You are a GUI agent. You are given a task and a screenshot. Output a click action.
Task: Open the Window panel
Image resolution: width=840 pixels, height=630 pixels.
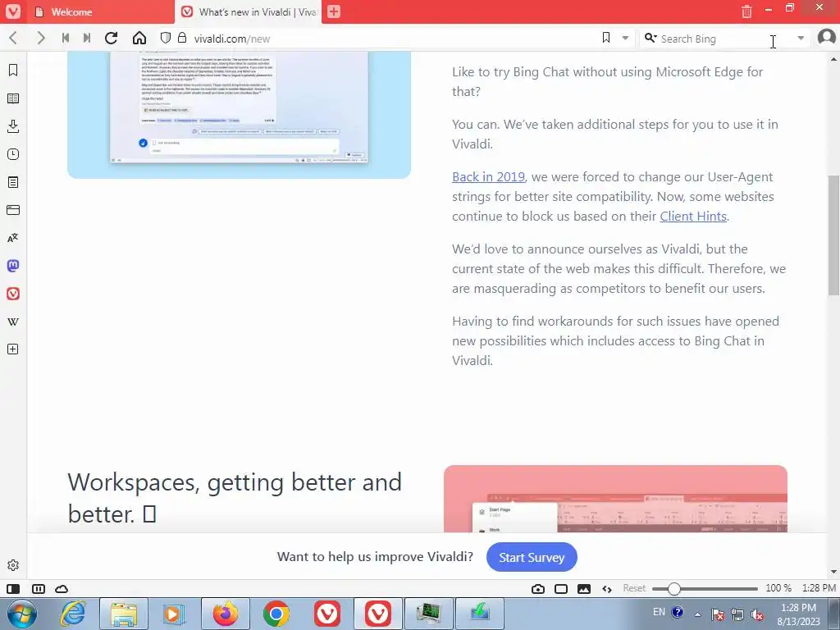[13, 210]
